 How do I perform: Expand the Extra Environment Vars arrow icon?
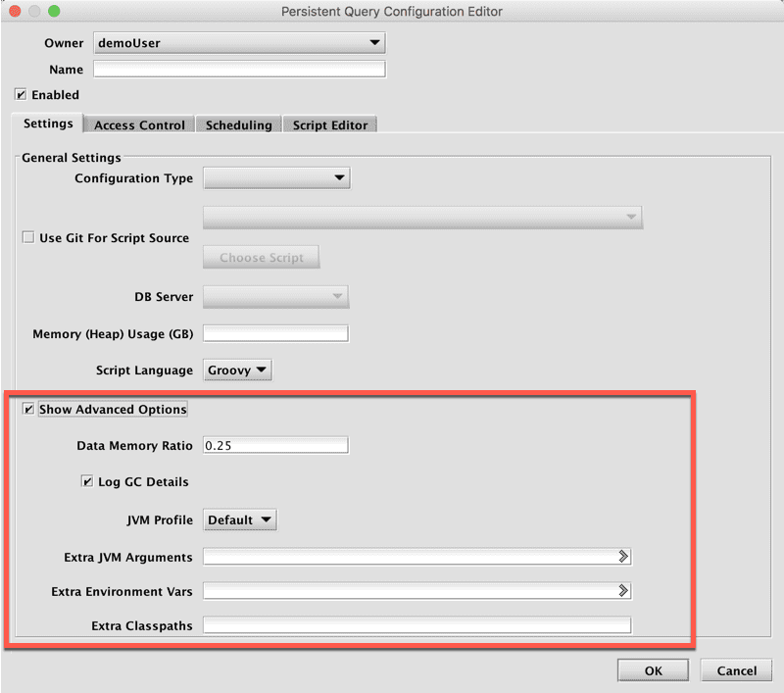(x=622, y=591)
